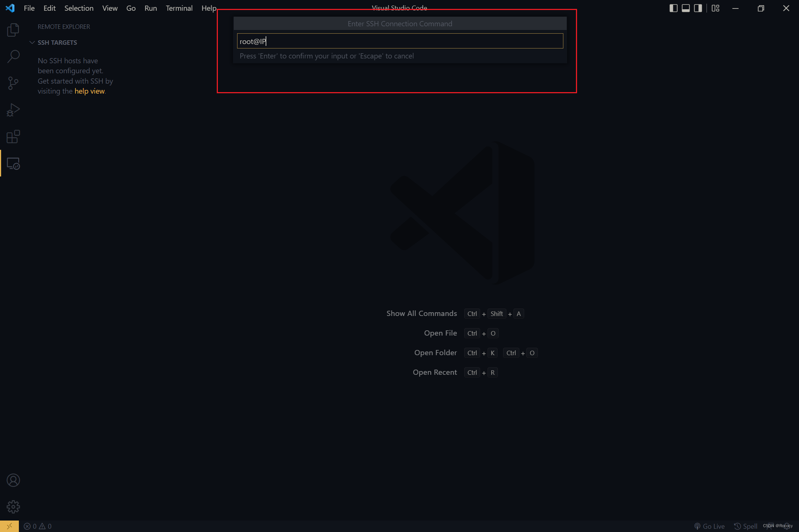Select the Remote Explorer activity bar icon
Screen dimensions: 799x532
[x=13, y=164]
